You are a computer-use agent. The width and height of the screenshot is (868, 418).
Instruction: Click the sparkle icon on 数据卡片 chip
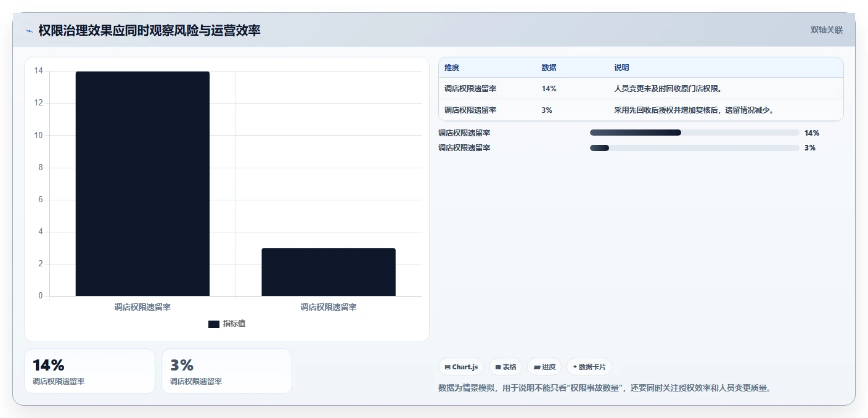coord(575,367)
